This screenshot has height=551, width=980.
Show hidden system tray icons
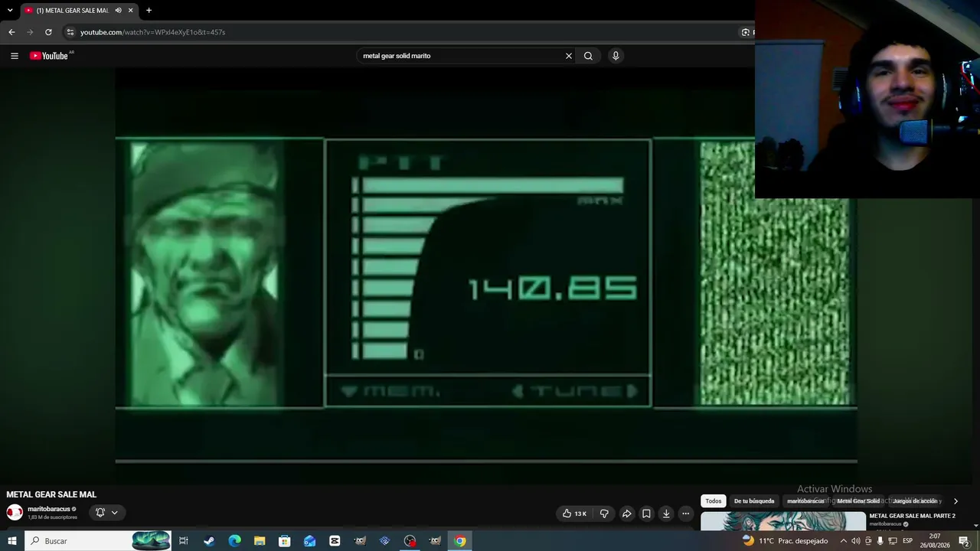844,541
